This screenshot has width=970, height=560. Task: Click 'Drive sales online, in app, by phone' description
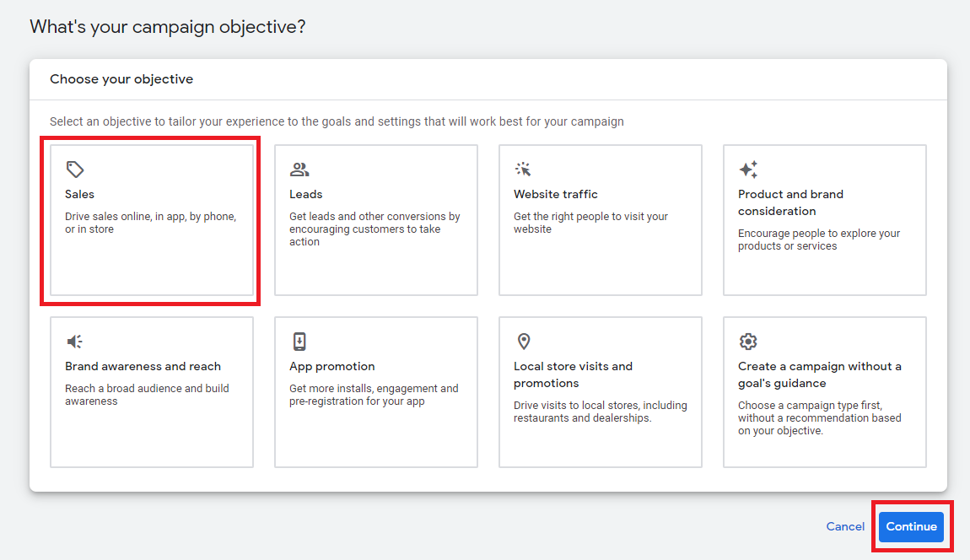tap(150, 223)
